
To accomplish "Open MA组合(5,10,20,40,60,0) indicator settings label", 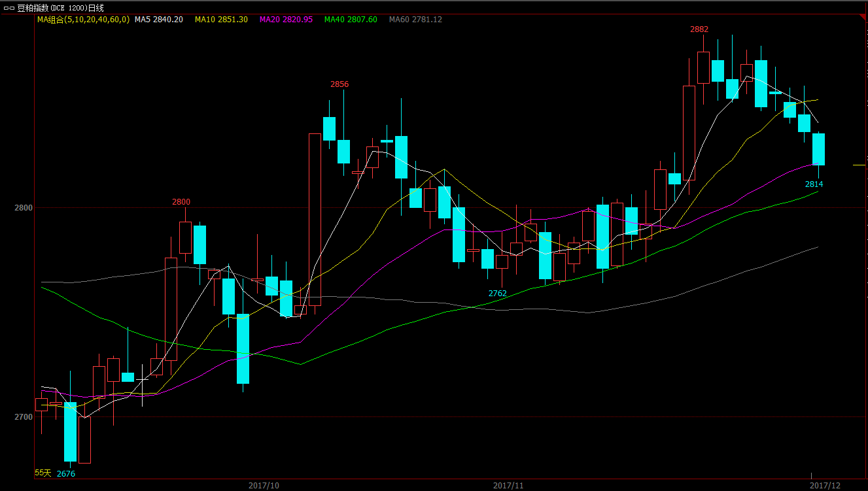I will pyautogui.click(x=83, y=20).
